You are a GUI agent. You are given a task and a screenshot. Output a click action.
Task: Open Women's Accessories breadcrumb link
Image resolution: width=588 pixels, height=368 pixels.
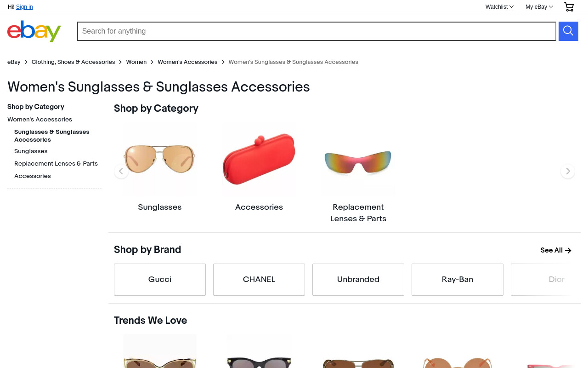point(187,62)
